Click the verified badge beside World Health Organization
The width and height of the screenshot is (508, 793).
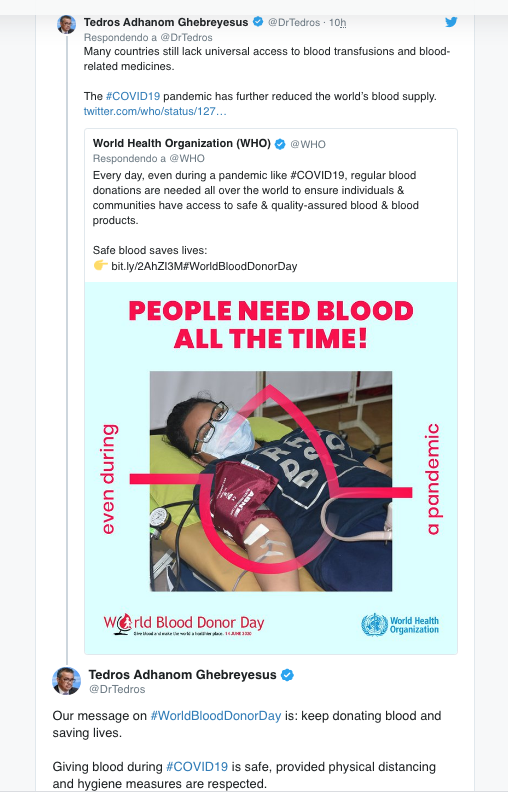pos(280,144)
